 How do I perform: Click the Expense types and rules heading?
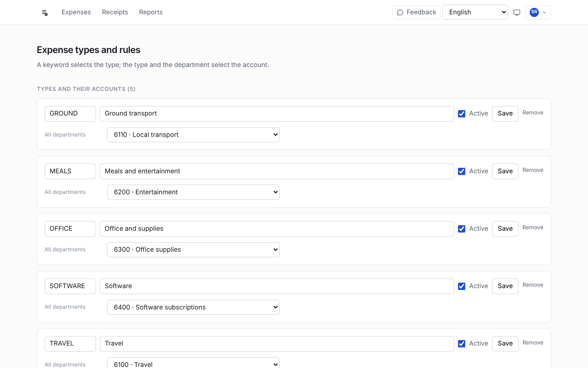(x=89, y=50)
